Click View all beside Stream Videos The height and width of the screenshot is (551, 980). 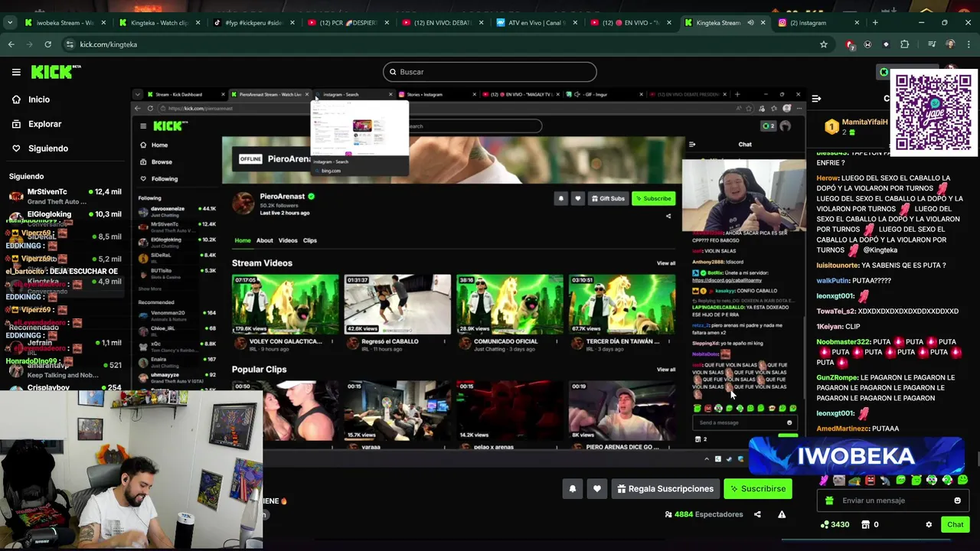point(666,263)
